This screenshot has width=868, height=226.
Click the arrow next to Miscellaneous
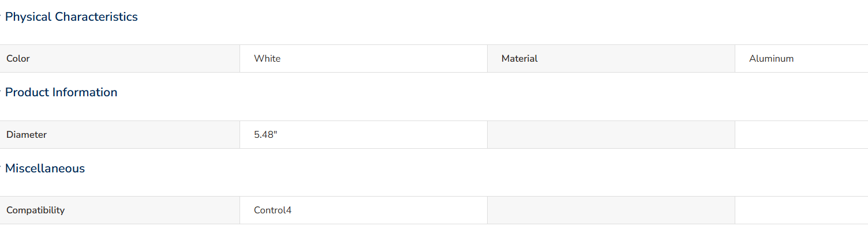[1, 169]
